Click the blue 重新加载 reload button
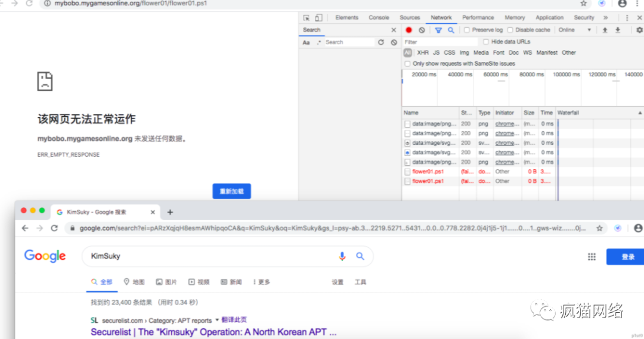 (231, 191)
